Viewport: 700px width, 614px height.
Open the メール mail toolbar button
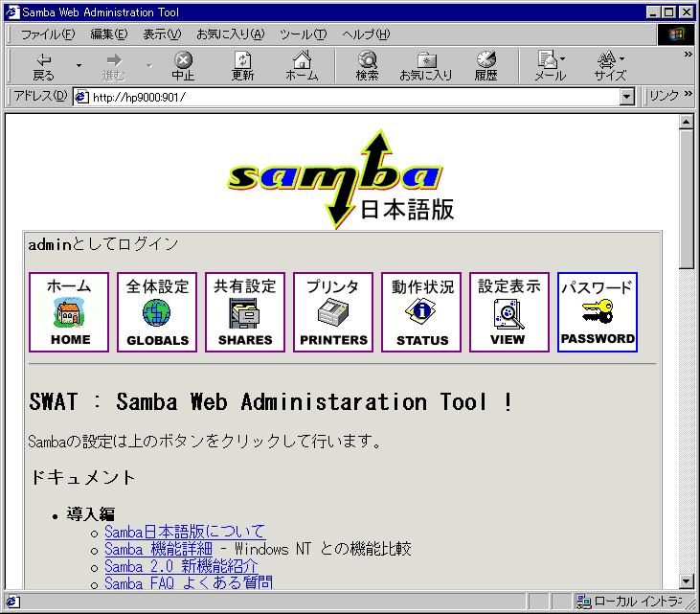coord(550,66)
